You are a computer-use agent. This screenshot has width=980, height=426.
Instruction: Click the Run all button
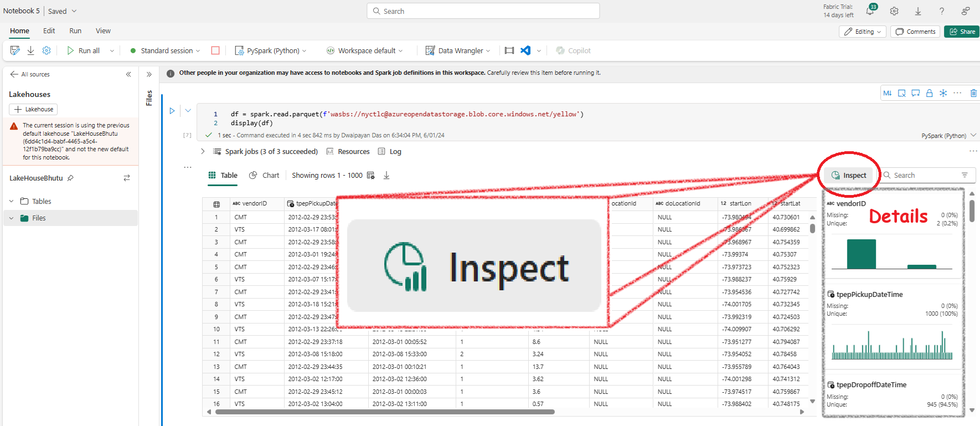coord(84,50)
